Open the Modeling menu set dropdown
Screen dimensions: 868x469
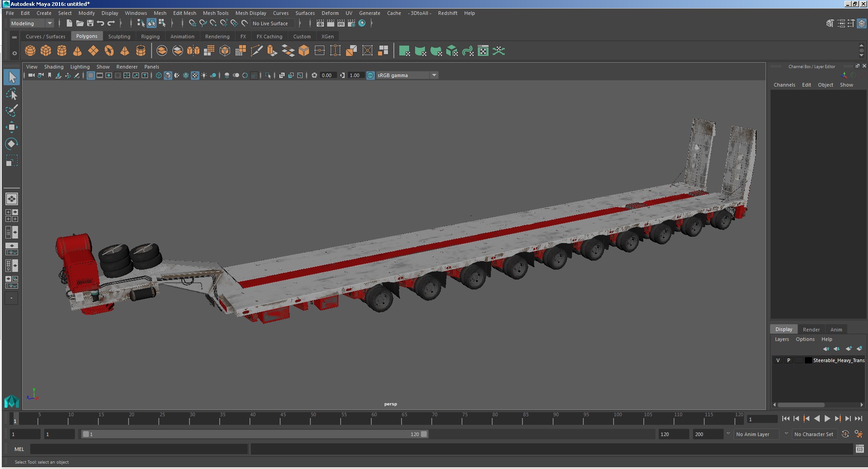(32, 23)
